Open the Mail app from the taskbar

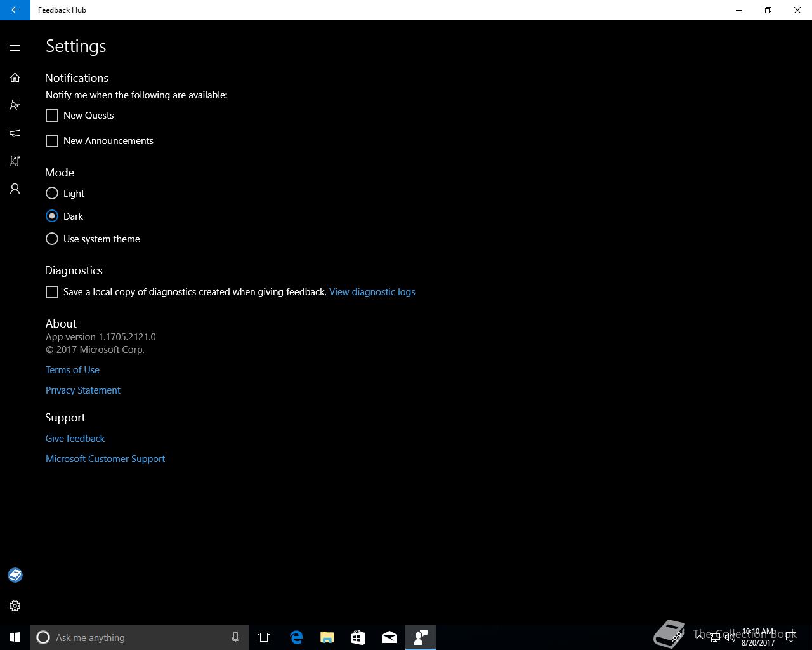(x=390, y=637)
